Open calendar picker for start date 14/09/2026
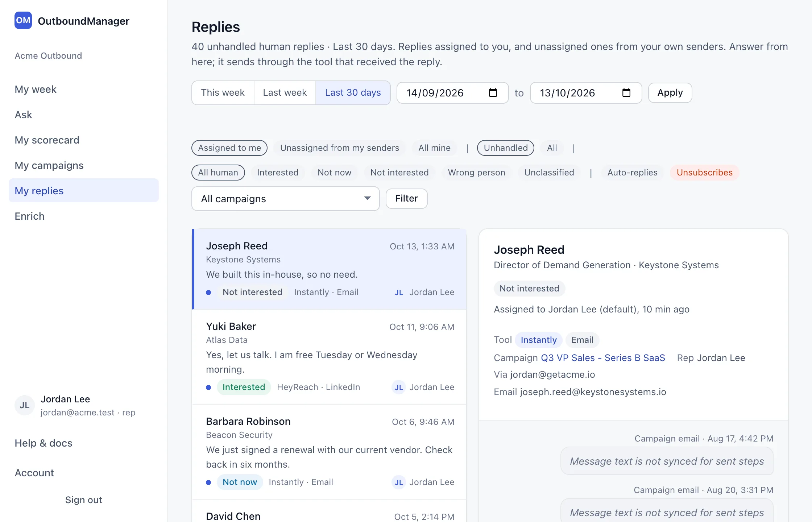This screenshot has width=812, height=522. pos(493,93)
